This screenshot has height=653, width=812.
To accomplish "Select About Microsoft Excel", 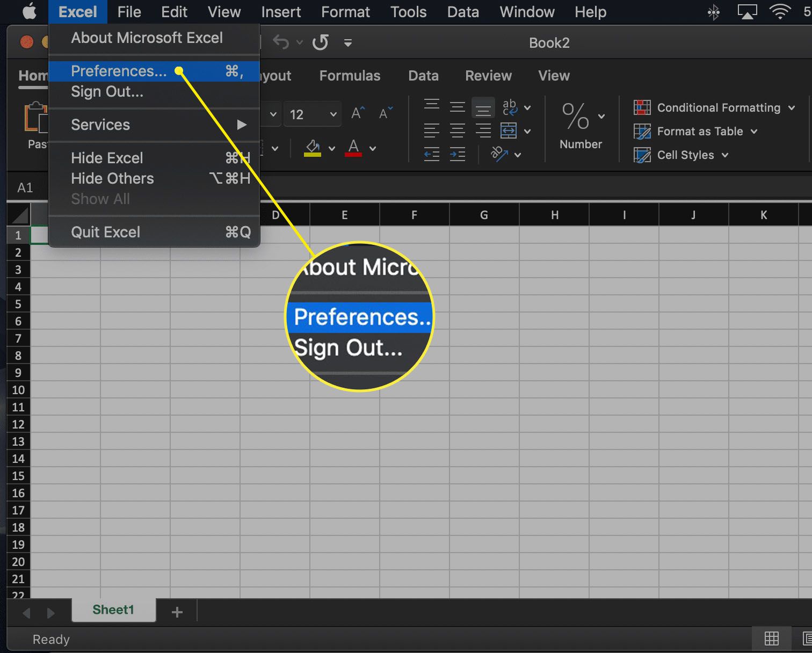I will (154, 38).
